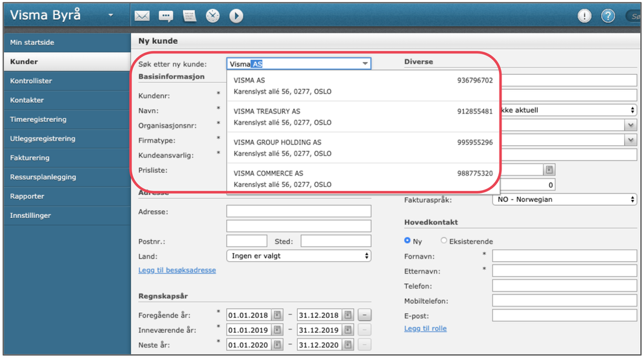Click the Sted input field

336,241
